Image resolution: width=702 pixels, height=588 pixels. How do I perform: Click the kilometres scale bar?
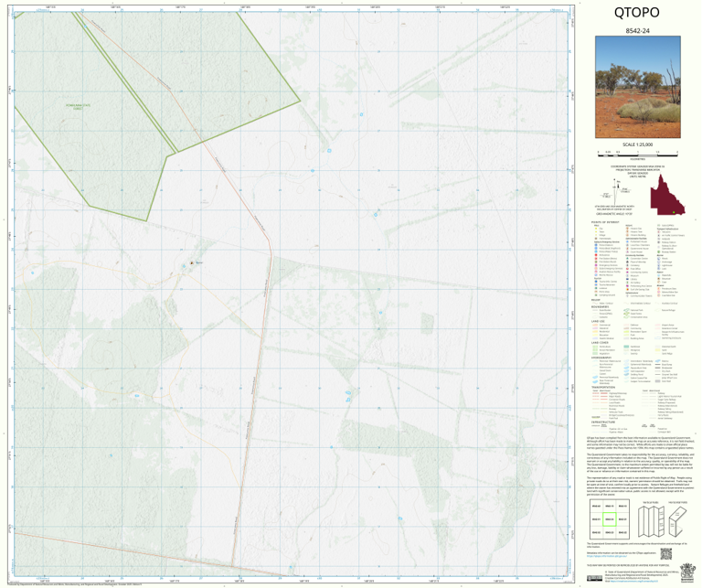(x=638, y=154)
